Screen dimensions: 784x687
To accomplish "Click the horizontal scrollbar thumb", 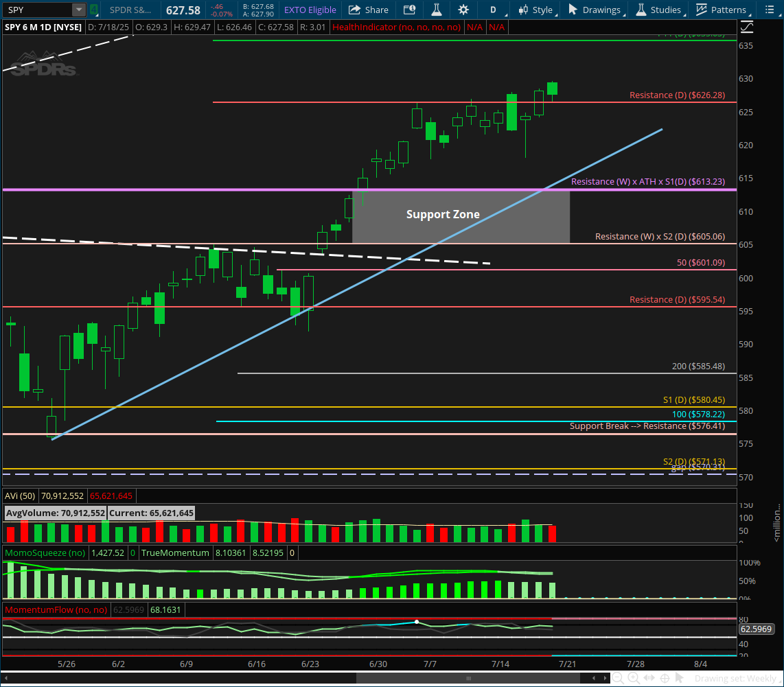I will (468, 679).
